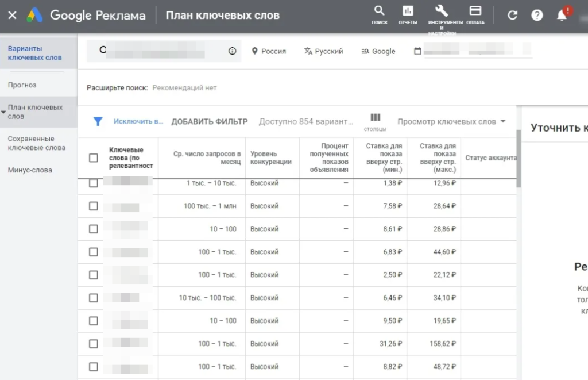Click the Google Ads logo
This screenshot has height=380, width=588.
tap(34, 16)
